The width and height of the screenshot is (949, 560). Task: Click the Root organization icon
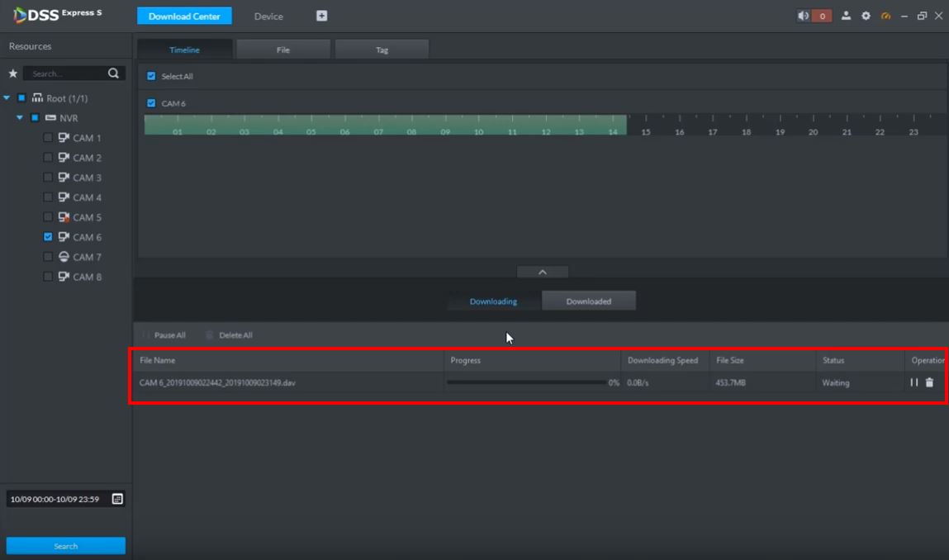click(x=37, y=97)
